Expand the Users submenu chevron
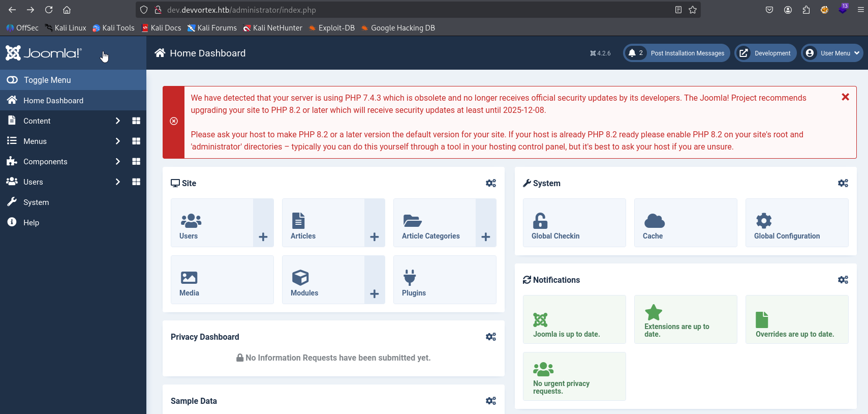 pyautogui.click(x=117, y=182)
